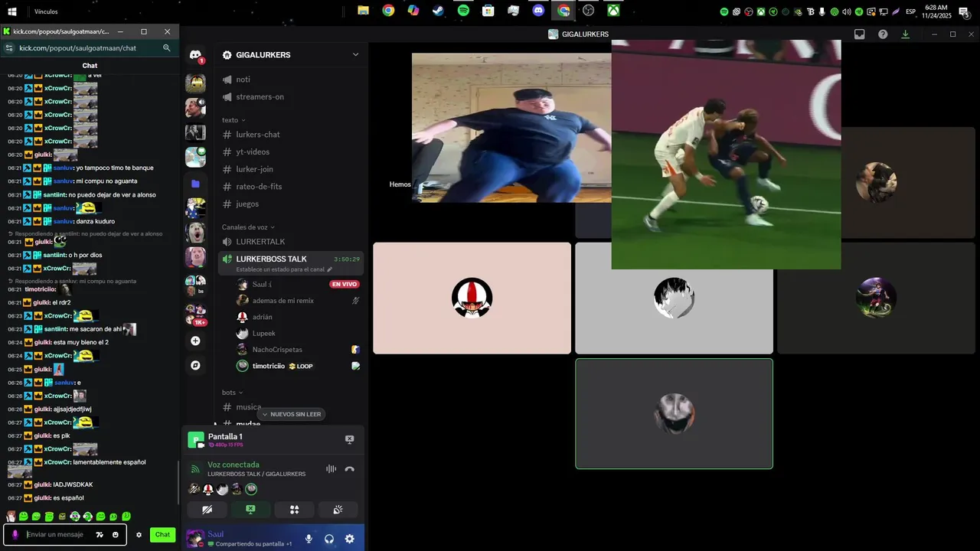The width and height of the screenshot is (980, 551).
Task: Open the dancing man stream popout video
Action: [511, 128]
